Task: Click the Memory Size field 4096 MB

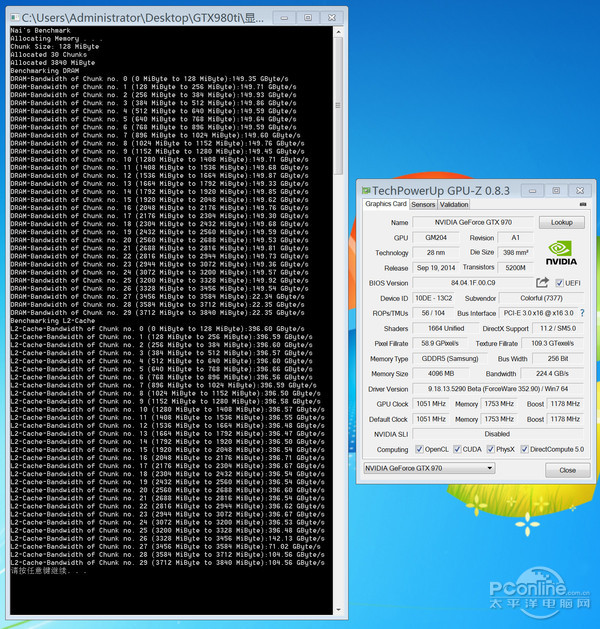Action: 441,373
